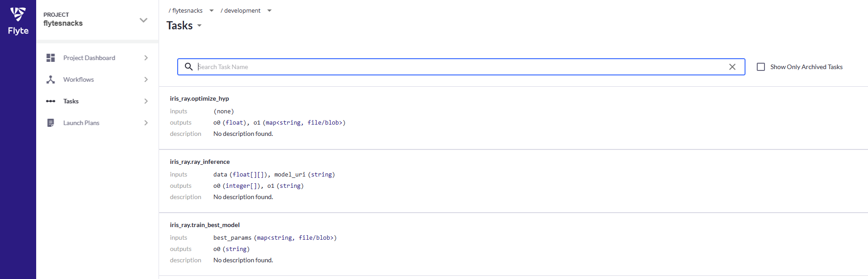
Task: Open the development domain dropdown
Action: (269, 11)
